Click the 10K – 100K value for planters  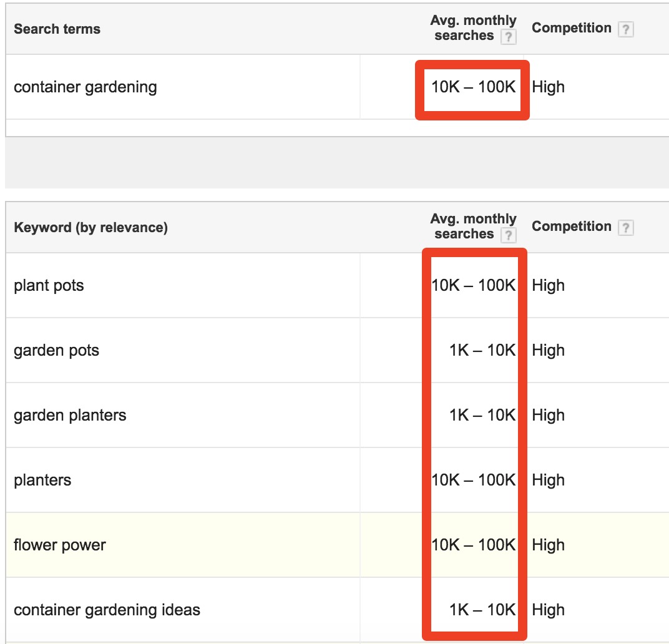[471, 480]
